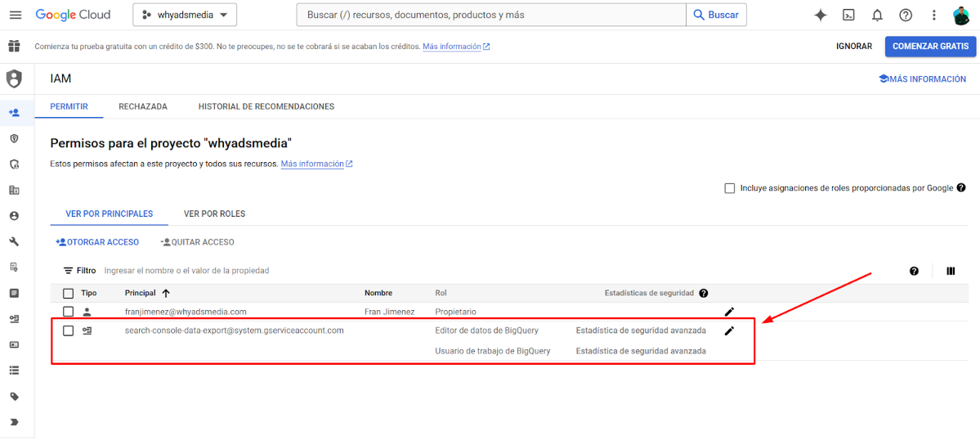Enable Incluye asignaciones de roles proporcionadas por Google
This screenshot has height=445, width=980.
[x=730, y=188]
